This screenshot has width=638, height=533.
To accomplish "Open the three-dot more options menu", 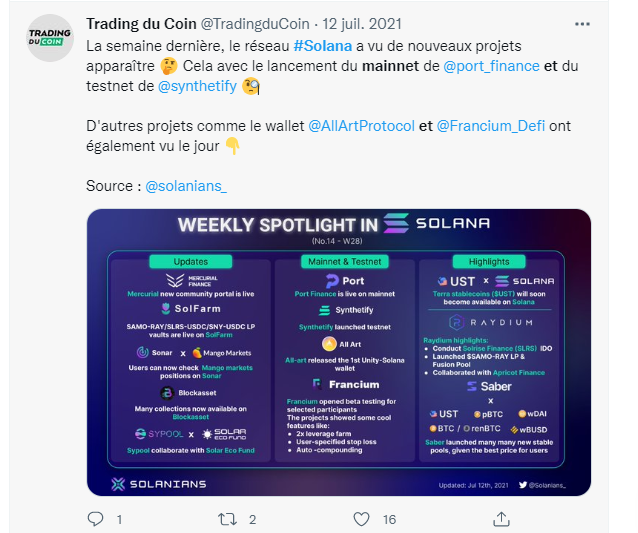I will pos(582,24).
